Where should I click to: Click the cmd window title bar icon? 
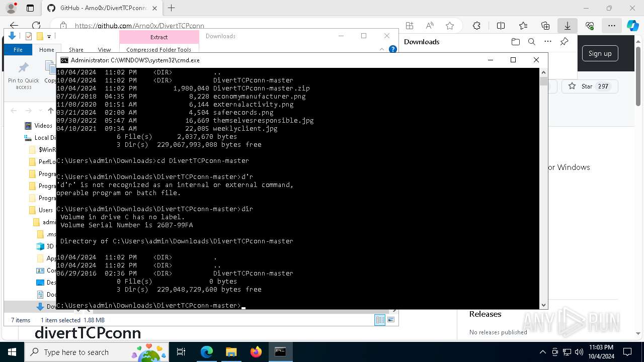64,60
